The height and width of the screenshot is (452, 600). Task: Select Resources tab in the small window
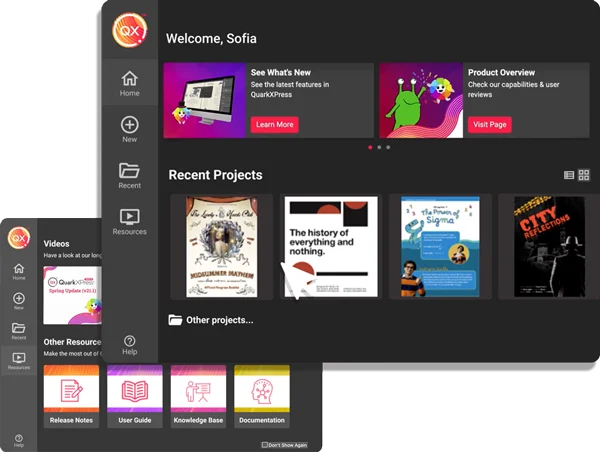click(19, 360)
